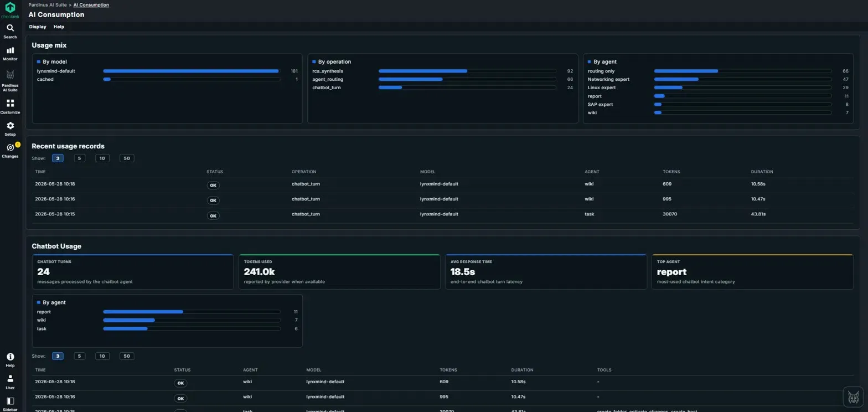868x412 pixels.
Task: Click the Chatbot Turns card
Action: [x=133, y=272]
